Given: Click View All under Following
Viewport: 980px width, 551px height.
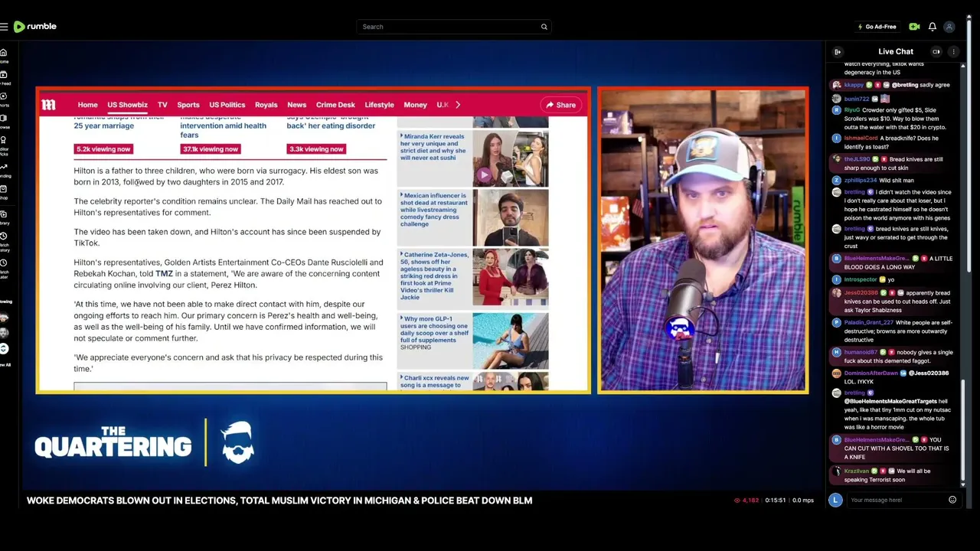Looking at the screenshot, I should click(4, 365).
